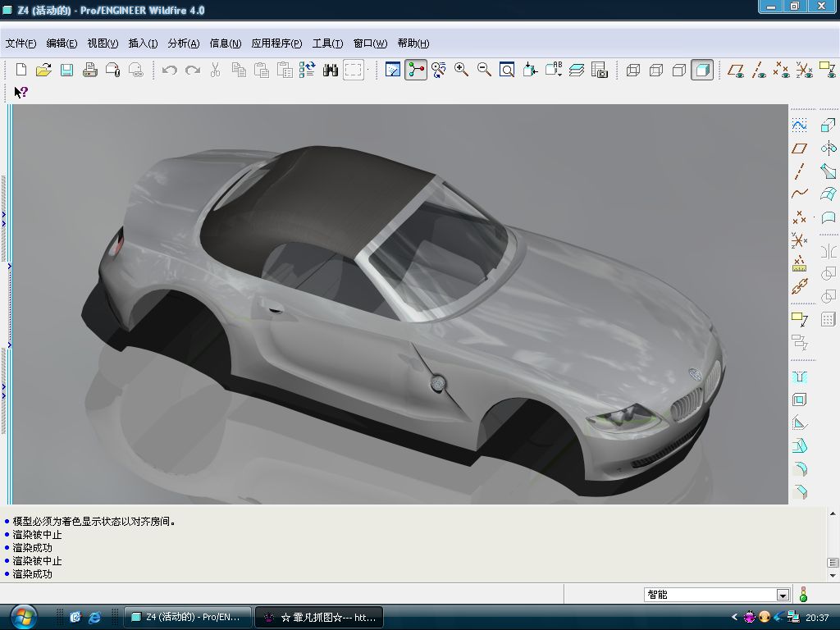Select the Chamfer tool
This screenshot has width=840, height=630.
click(799, 492)
